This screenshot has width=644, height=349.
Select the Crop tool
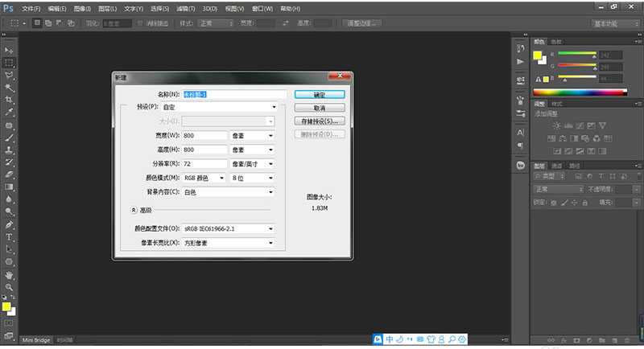[10, 100]
